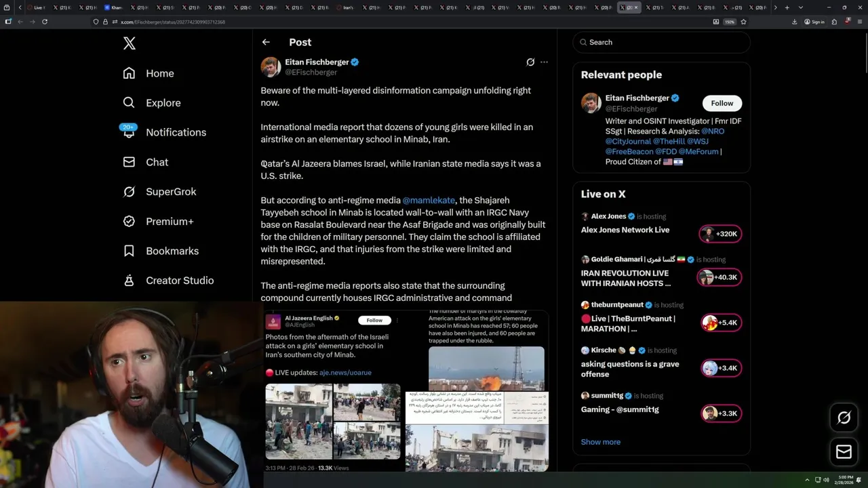The image size is (868, 488).
Task: Click the 150% zoom level indicator
Action: (730, 22)
